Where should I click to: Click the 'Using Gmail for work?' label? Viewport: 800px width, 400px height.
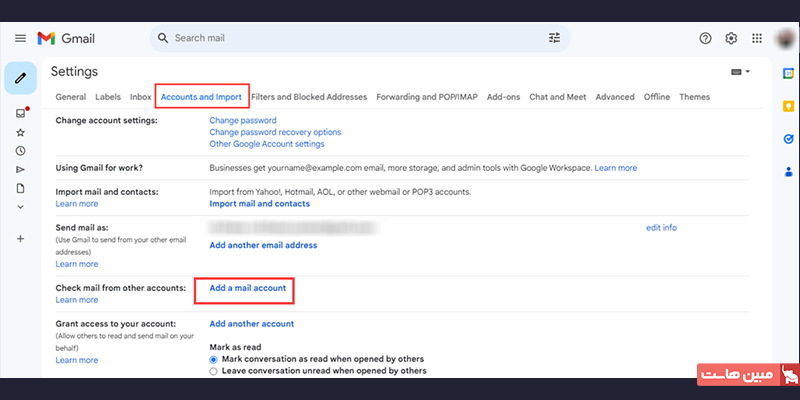(99, 168)
